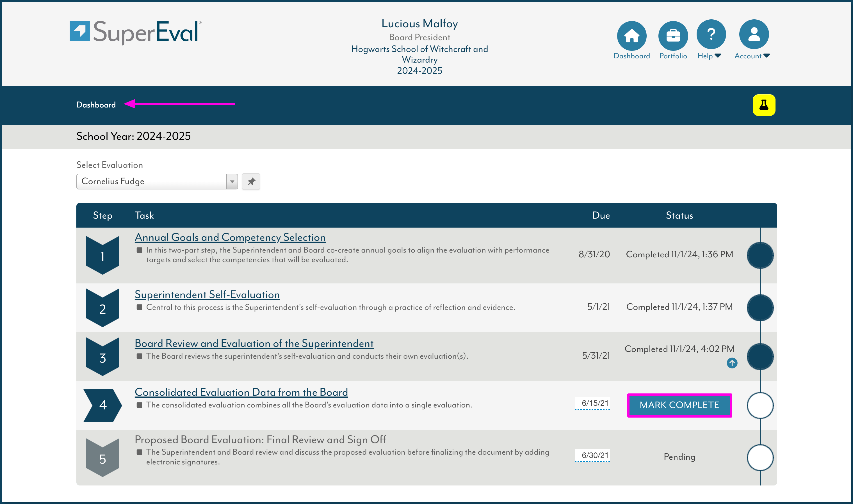Open Board Review and Evaluation of the Superintendent

point(254,343)
